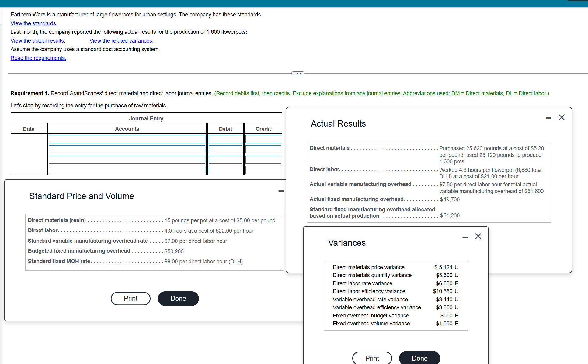Click the first row Debit field

pos(225,139)
